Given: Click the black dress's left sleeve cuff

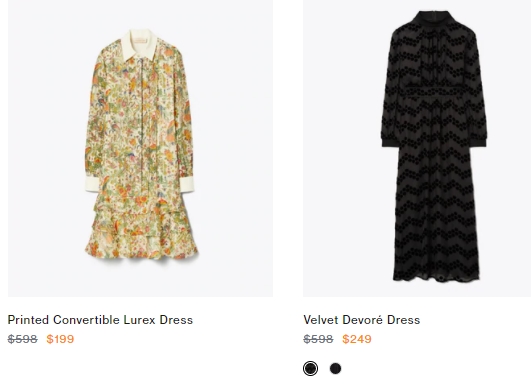Looking at the screenshot, I should pos(390,141).
